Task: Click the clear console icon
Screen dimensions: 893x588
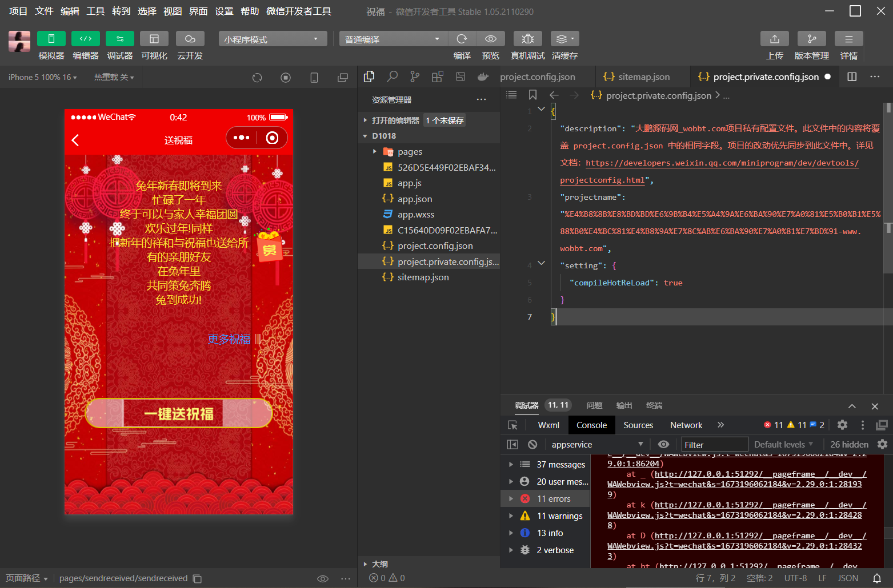Action: 532,444
